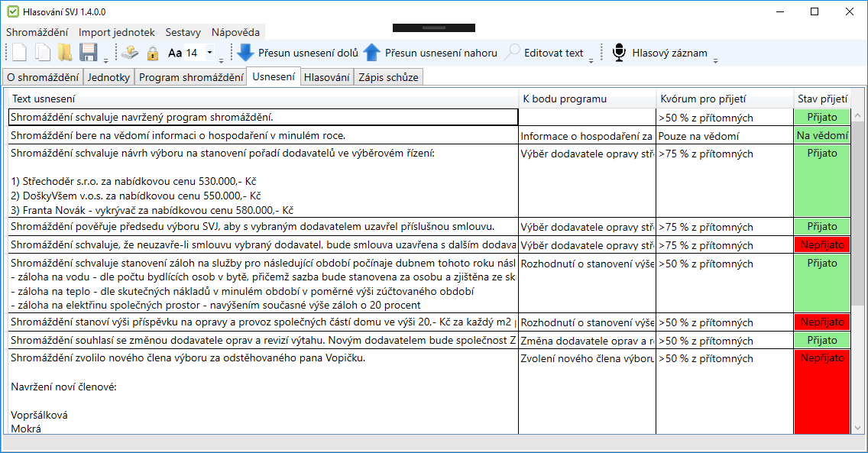Click the 'Informace o hospodaření za' program cell

587,136
